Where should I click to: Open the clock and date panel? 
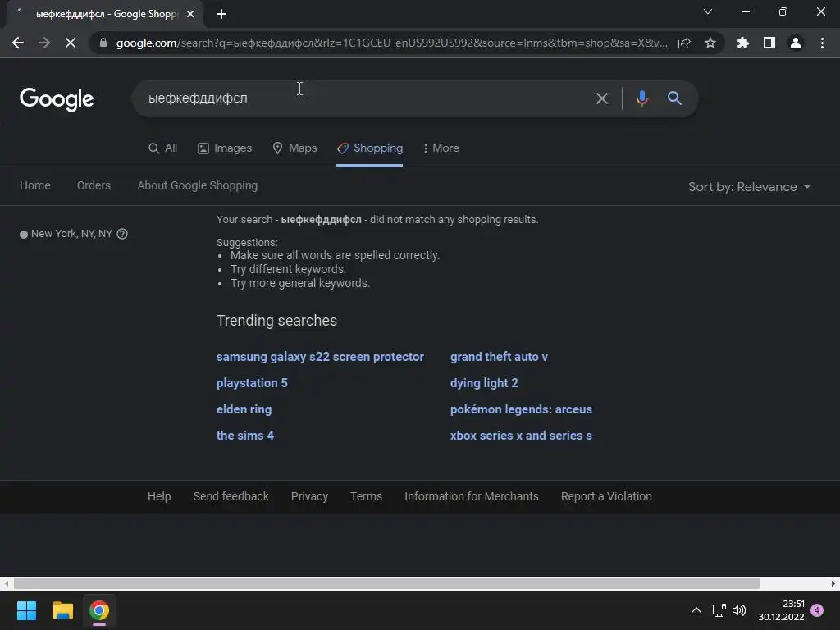click(781, 610)
